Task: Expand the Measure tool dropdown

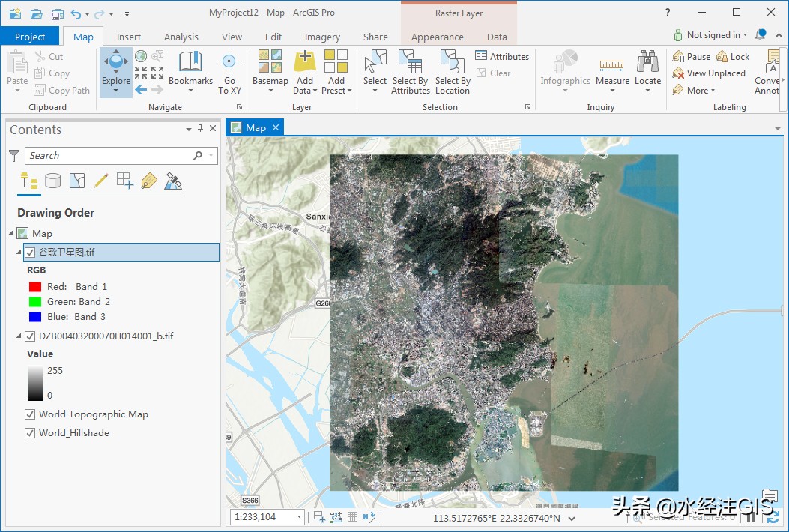Action: tap(612, 91)
